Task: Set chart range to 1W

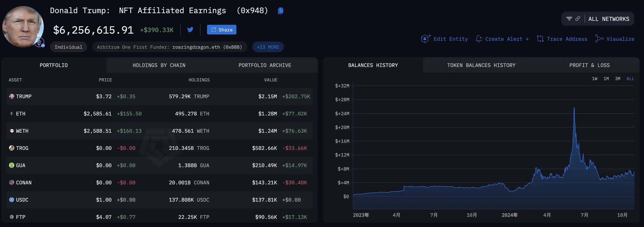Action: [594, 79]
